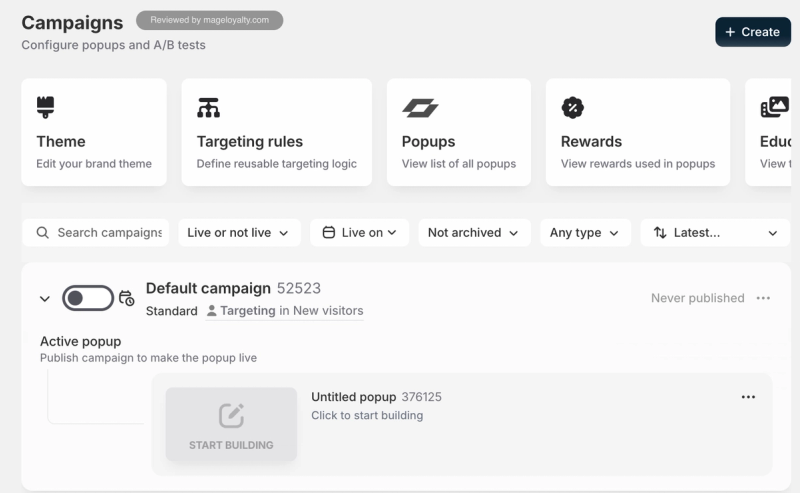This screenshot has height=493, width=800.
Task: Open the Live on date dropdown
Action: 360,233
